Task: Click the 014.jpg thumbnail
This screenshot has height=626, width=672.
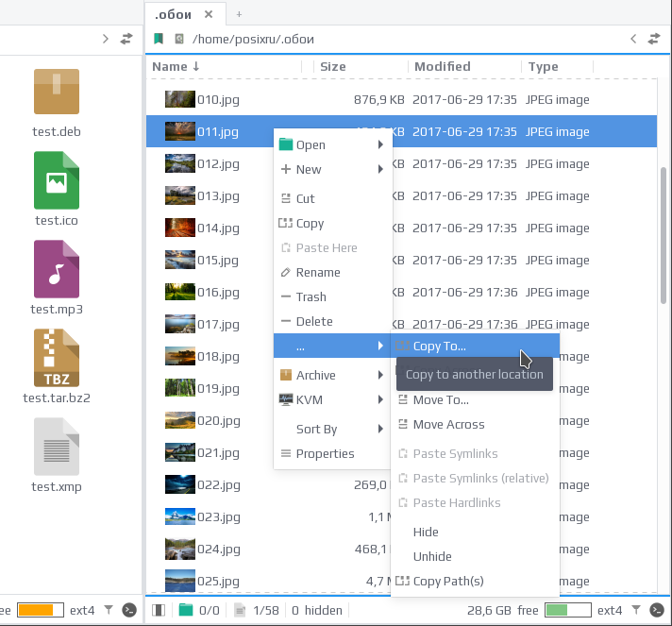Action: (x=180, y=228)
